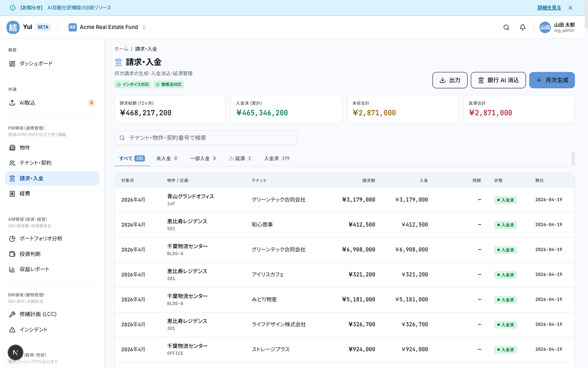Open the search magnifier in the header
This screenshot has width=588, height=368.
click(506, 27)
